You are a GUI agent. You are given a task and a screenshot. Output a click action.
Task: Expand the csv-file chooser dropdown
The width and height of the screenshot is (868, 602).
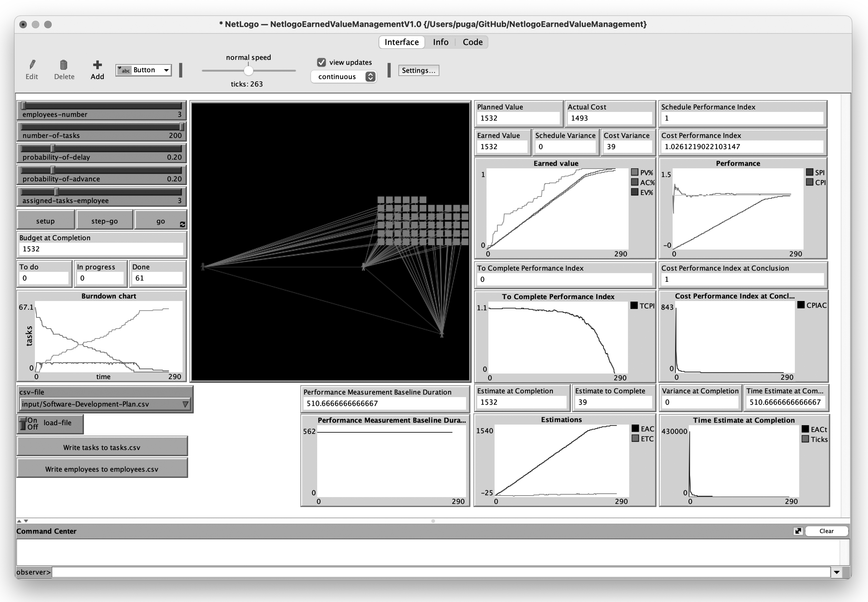click(x=185, y=404)
